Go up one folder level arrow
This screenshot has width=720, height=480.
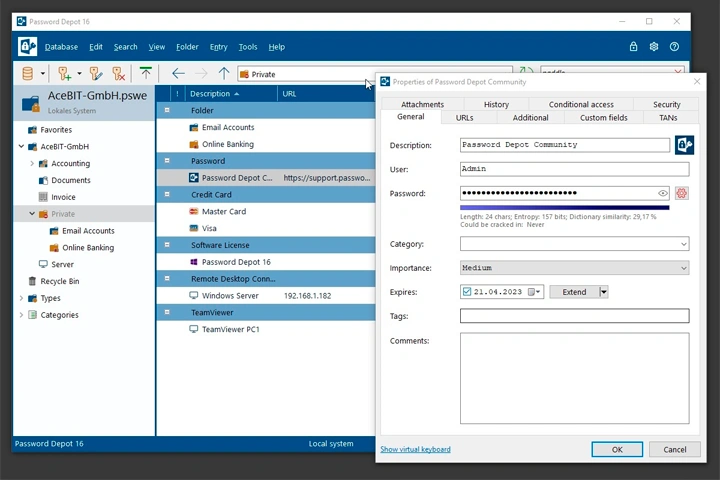pos(224,73)
